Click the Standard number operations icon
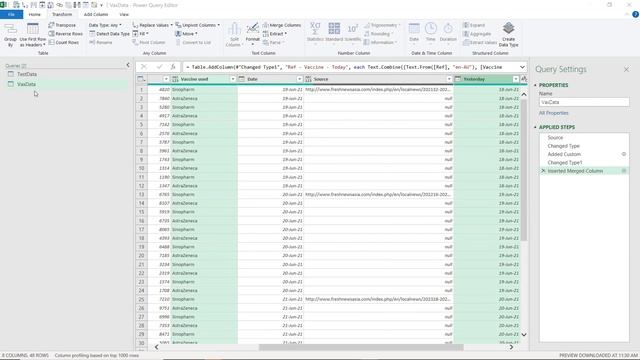Image resolution: width=640 pixels, height=360 pixels. (x=334, y=29)
